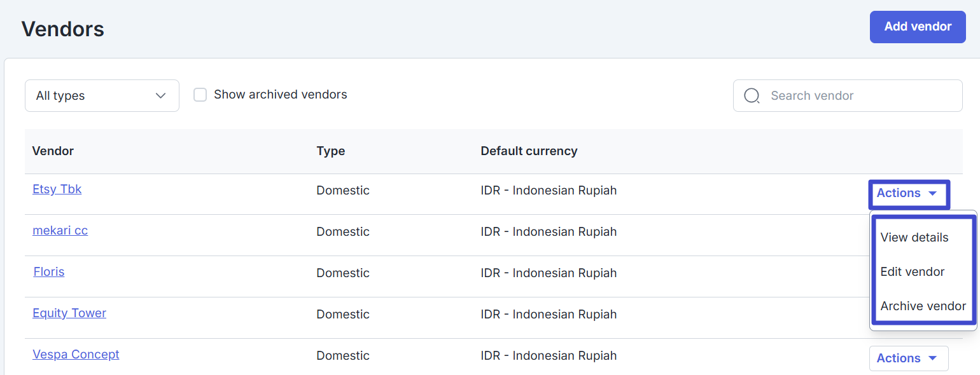The width and height of the screenshot is (980, 375).
Task: Click the Vendor column header
Action: coord(53,151)
